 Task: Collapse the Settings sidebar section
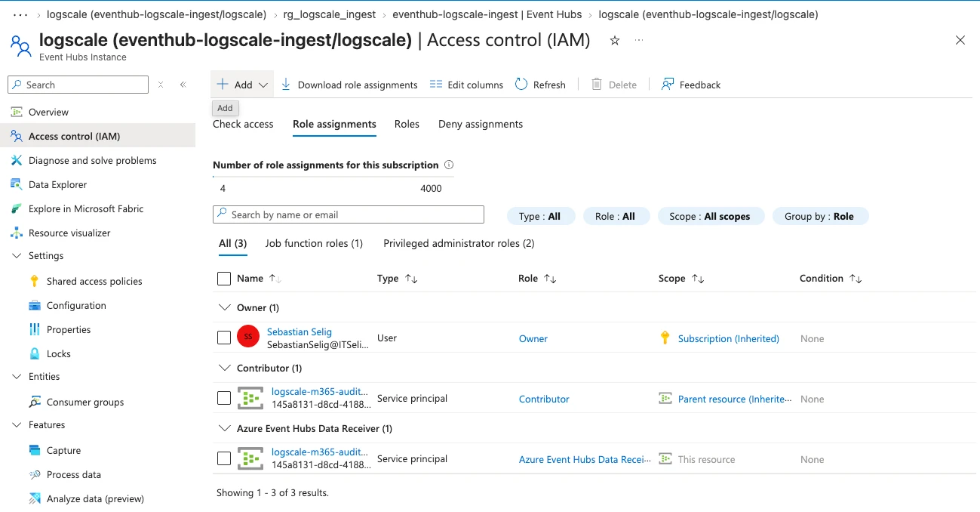(17, 255)
